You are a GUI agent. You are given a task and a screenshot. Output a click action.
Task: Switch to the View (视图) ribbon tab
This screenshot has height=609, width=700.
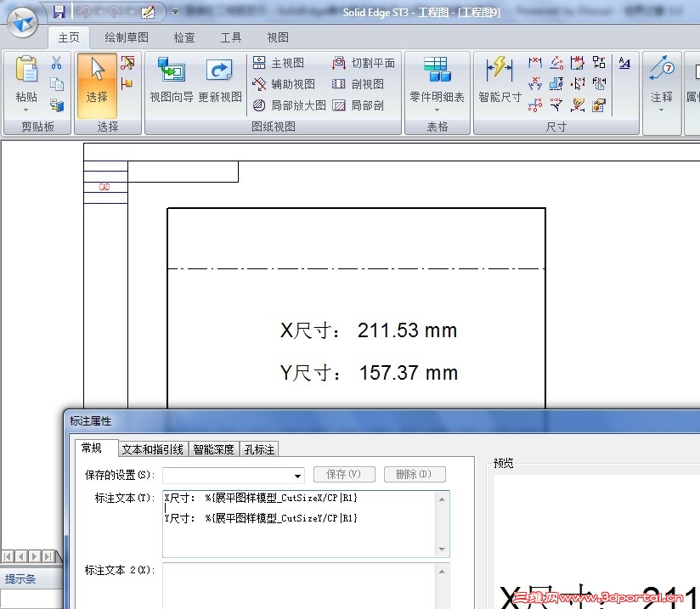tap(278, 37)
